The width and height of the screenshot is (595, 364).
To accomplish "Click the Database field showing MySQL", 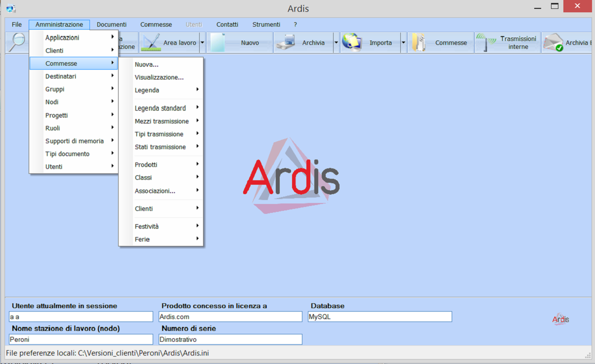I will pos(380,317).
